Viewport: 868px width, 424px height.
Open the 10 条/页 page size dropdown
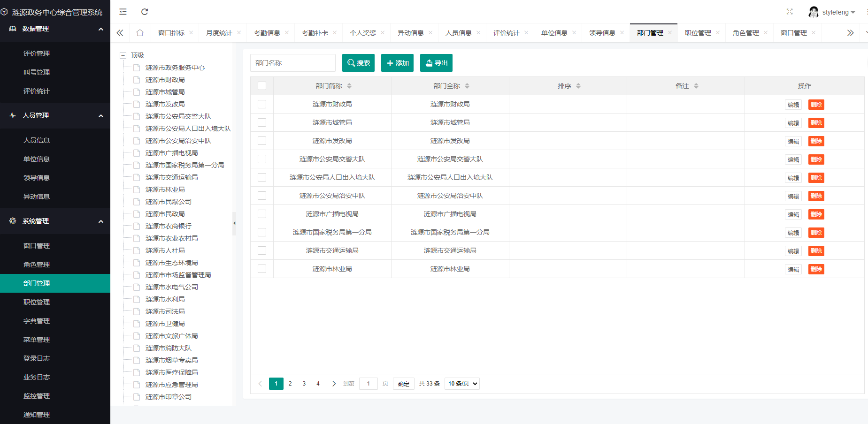462,384
